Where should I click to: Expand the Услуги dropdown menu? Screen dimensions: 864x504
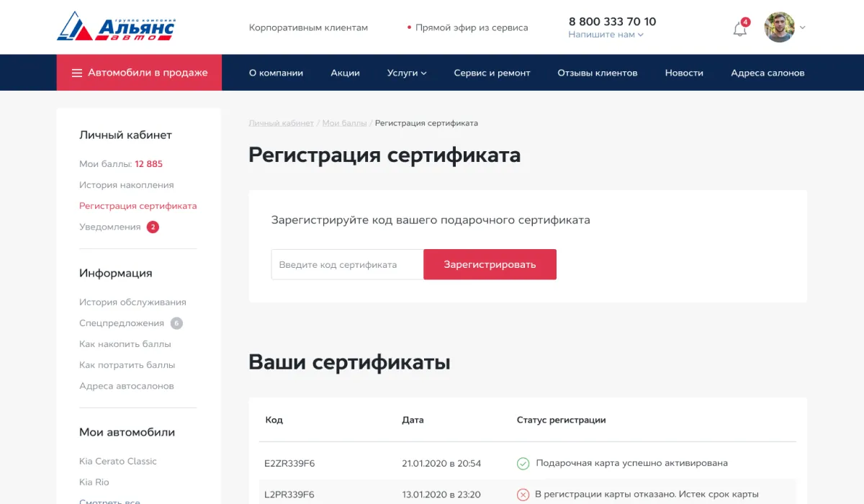[407, 73]
